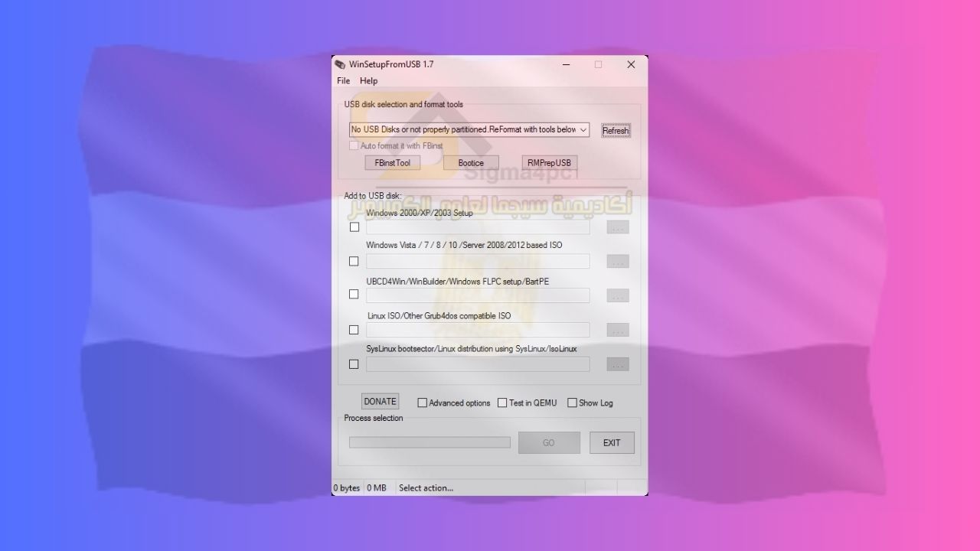Click the EXIT button
This screenshot has height=551, width=980.
pyautogui.click(x=612, y=443)
